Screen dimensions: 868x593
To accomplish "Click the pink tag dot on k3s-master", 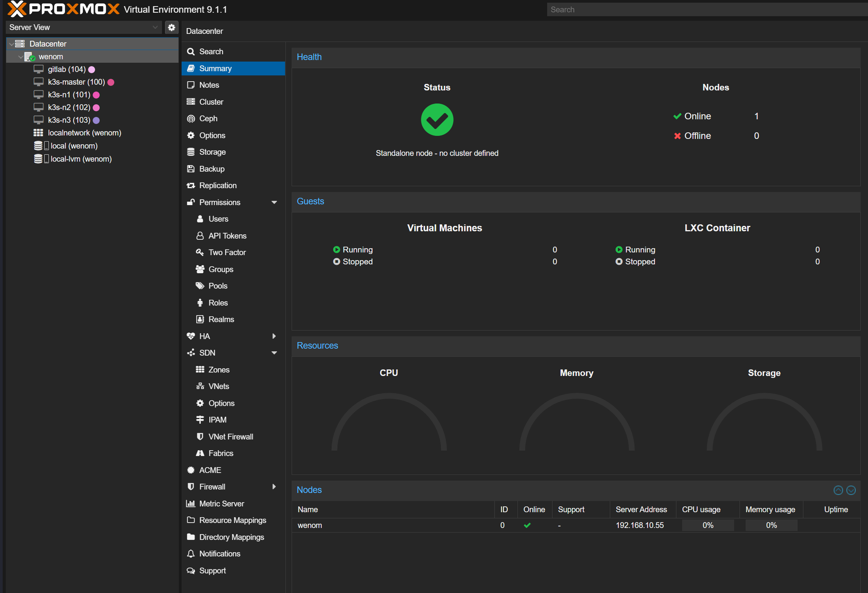I will point(111,82).
